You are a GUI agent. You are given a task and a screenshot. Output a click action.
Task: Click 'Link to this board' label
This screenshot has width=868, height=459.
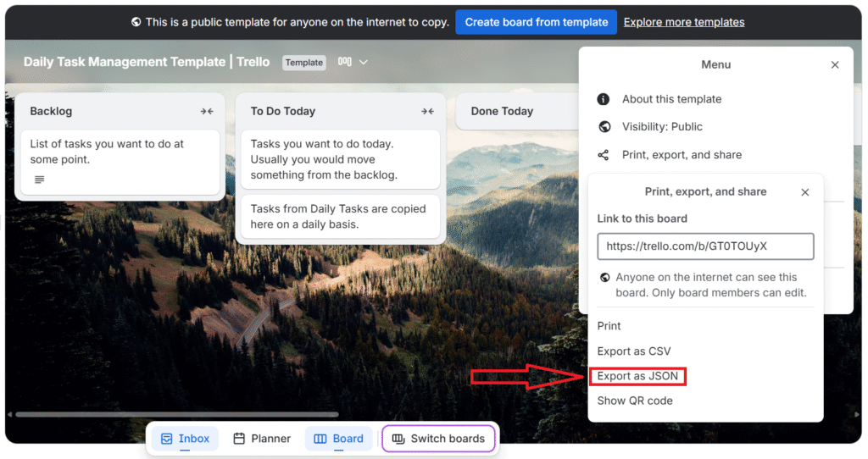pos(643,218)
